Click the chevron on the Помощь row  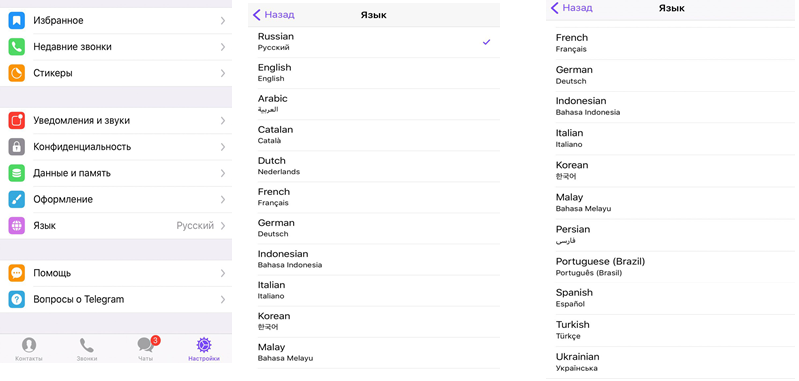(223, 273)
